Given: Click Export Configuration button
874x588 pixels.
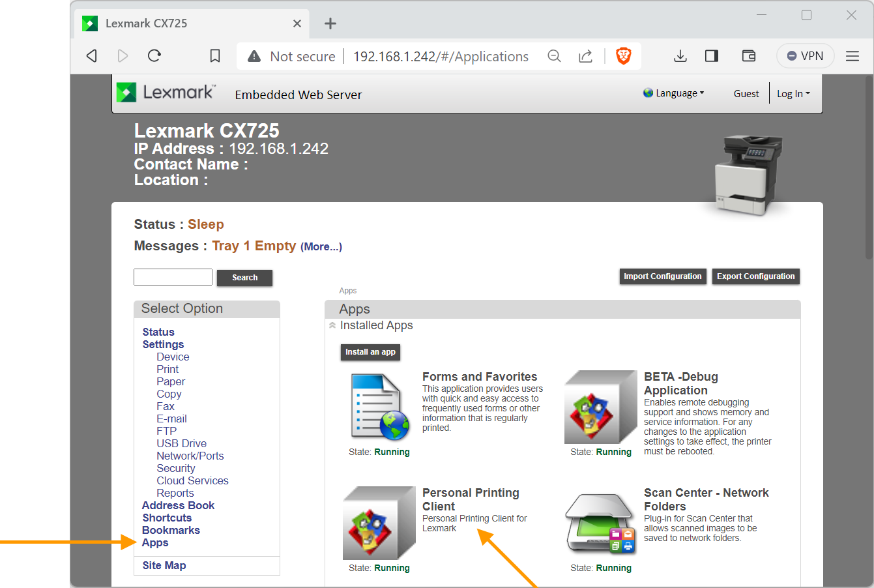Looking at the screenshot, I should tap(756, 276).
